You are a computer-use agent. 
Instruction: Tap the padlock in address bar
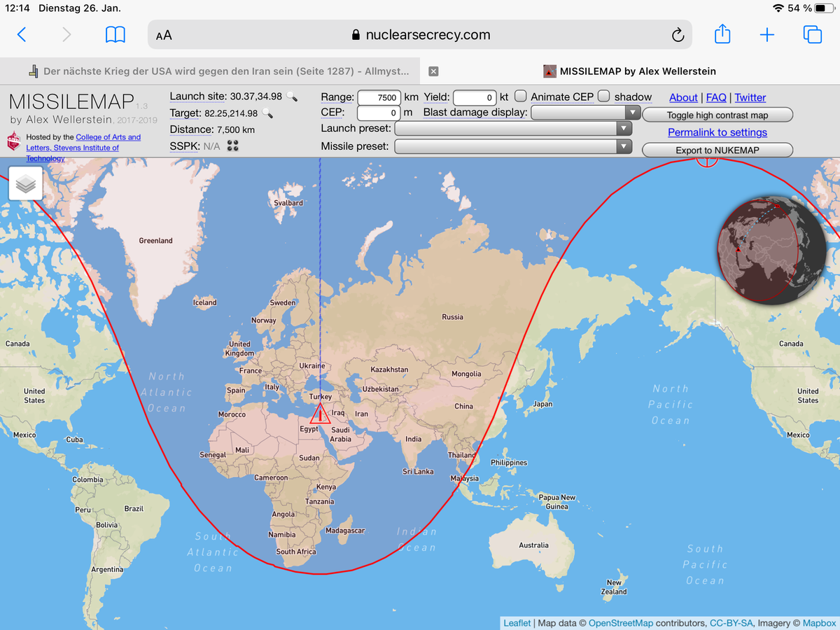point(356,35)
